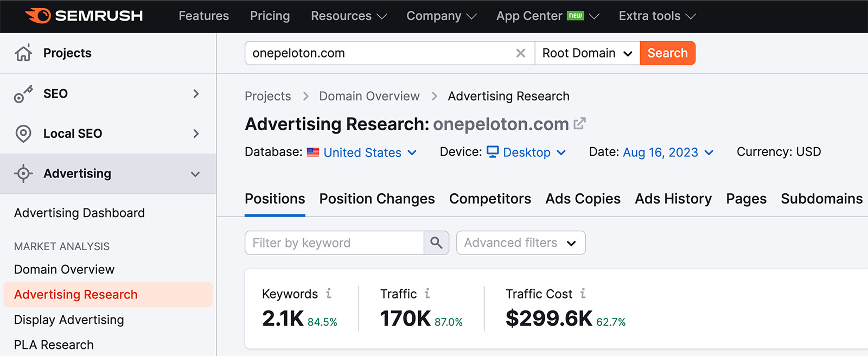Click the Filter by keyword field
This screenshot has height=356, width=868.
click(x=334, y=243)
